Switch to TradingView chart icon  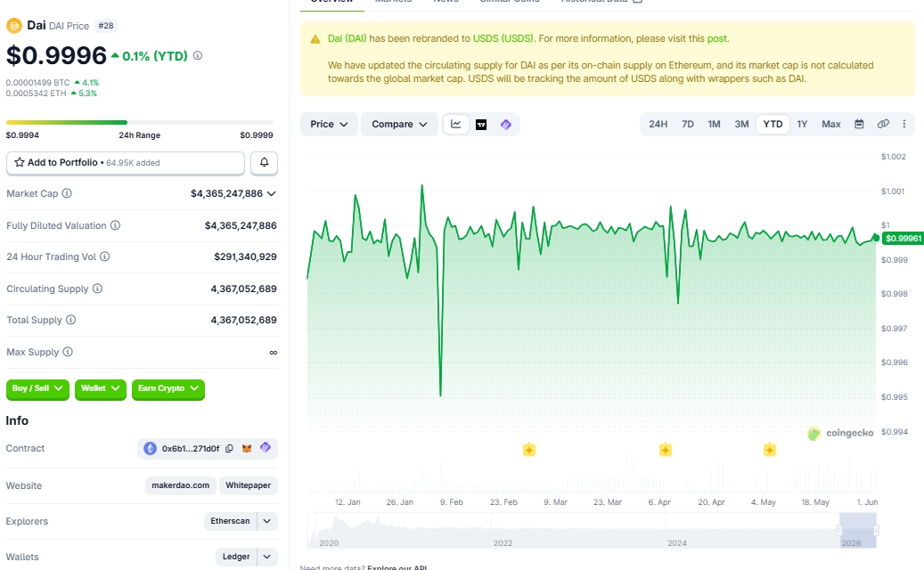tap(481, 125)
